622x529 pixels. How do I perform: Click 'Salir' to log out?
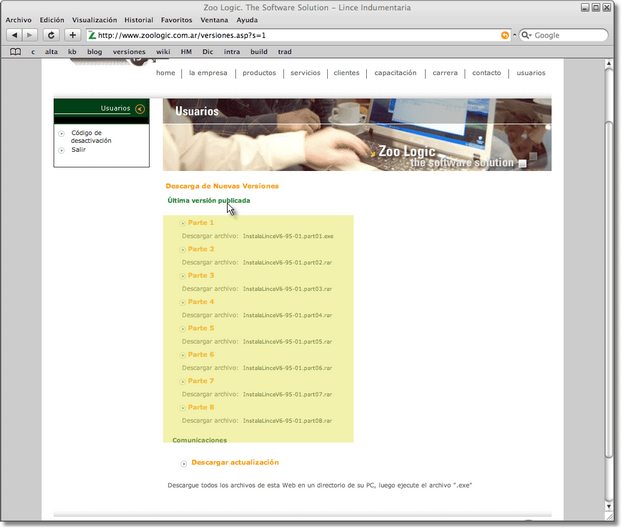[79, 150]
